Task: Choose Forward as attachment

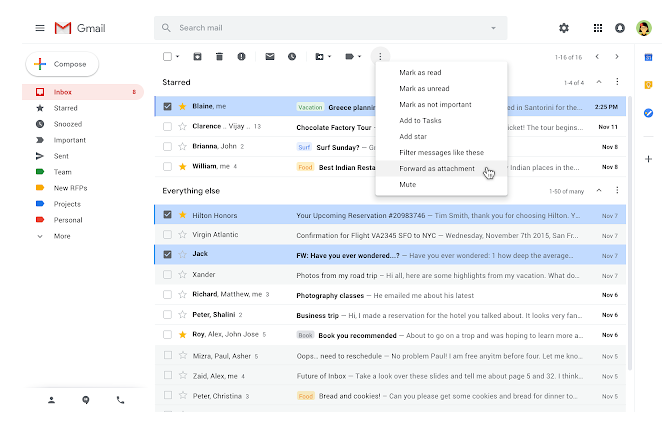Action: tap(441, 168)
